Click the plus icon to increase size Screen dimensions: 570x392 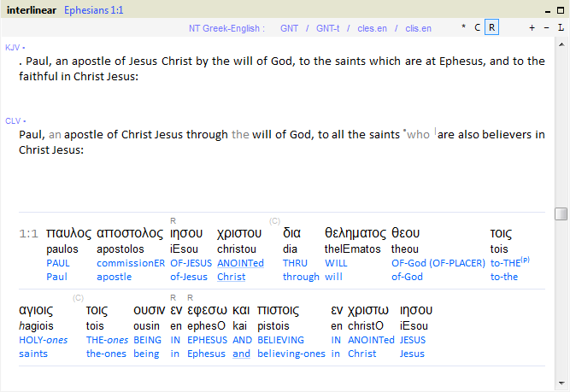[x=532, y=27]
